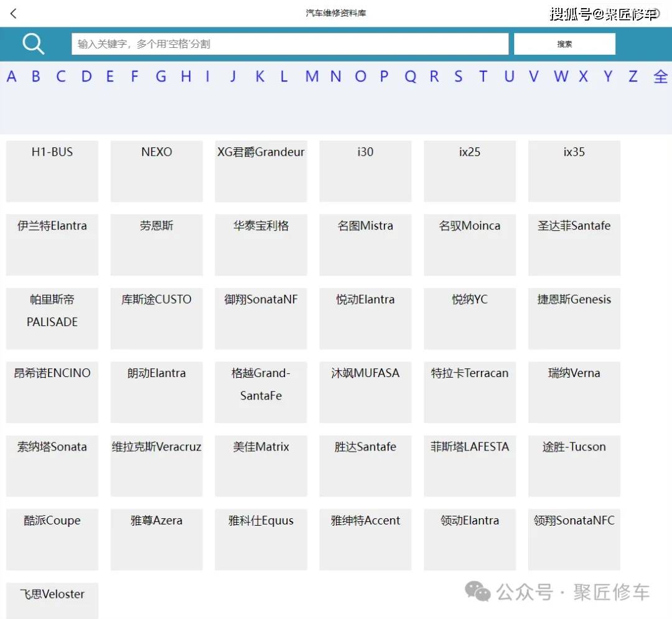This screenshot has width=672, height=619.
Task: Open the 华泰宝利格 tile
Action: [x=261, y=245]
